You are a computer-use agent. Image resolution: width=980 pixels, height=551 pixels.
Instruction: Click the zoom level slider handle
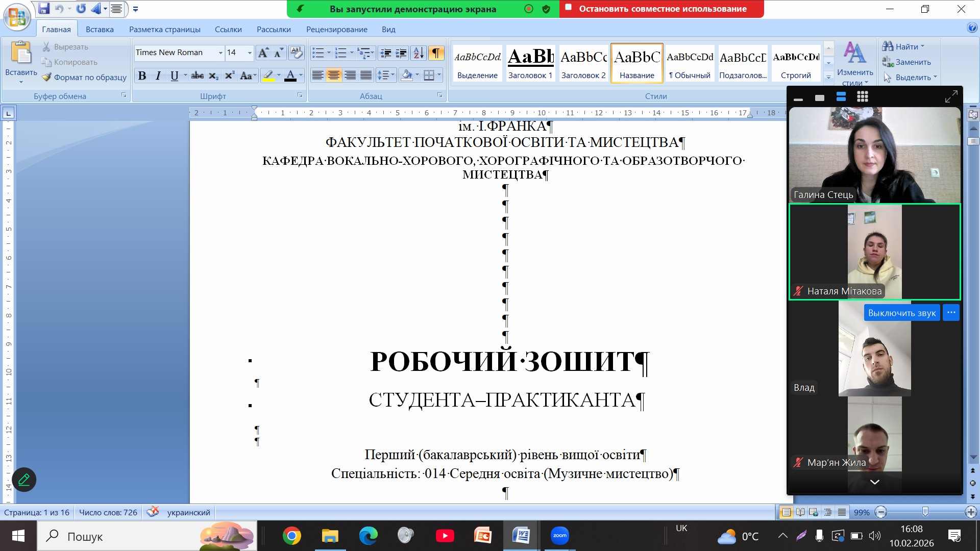tap(925, 512)
